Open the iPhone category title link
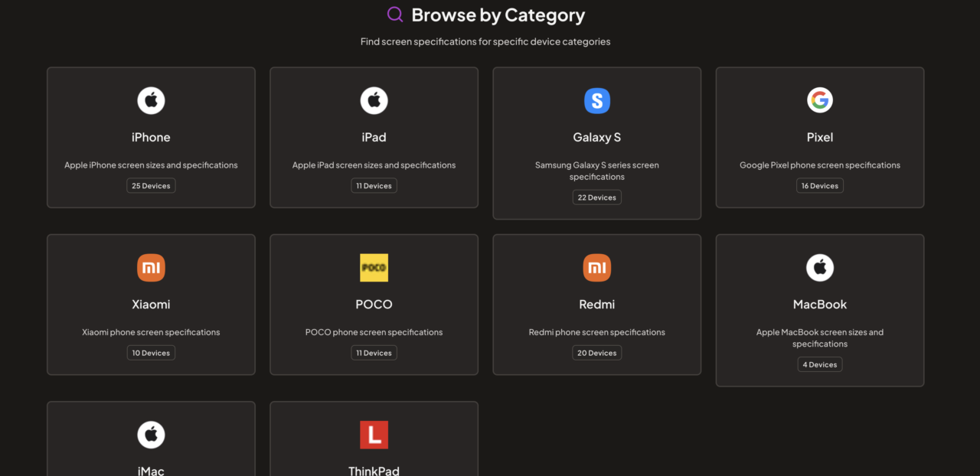The height and width of the screenshot is (476, 980). click(151, 138)
